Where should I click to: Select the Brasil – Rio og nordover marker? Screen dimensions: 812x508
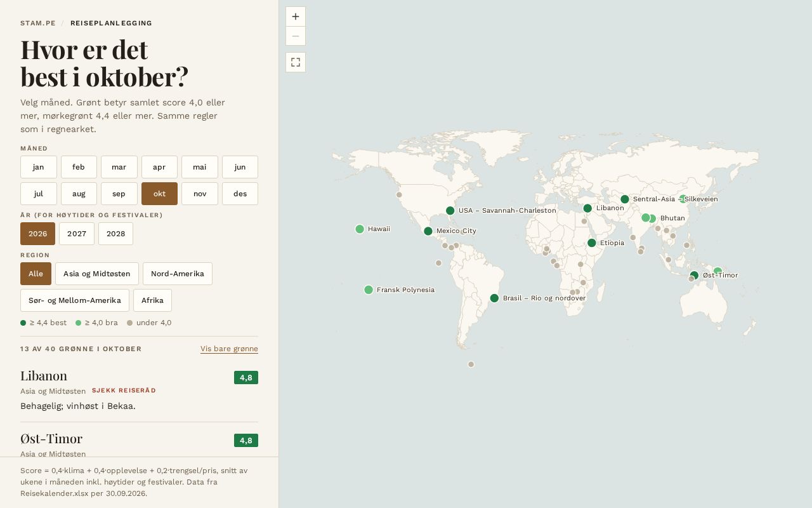pyautogui.click(x=495, y=298)
